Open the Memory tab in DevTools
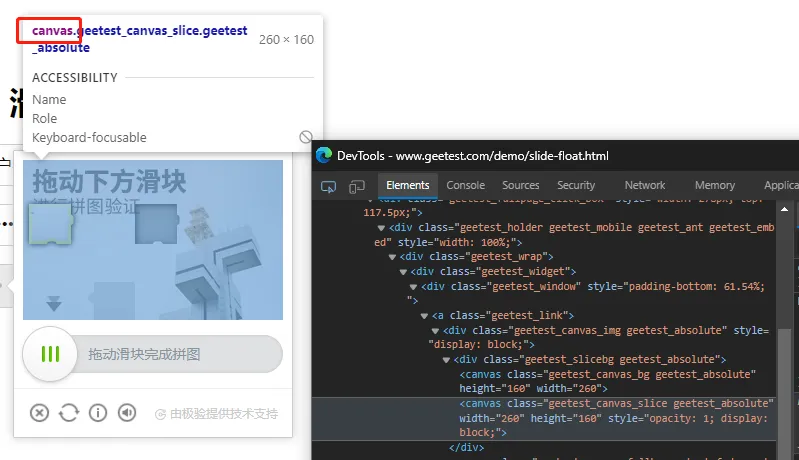This screenshot has width=799, height=460. coord(714,185)
